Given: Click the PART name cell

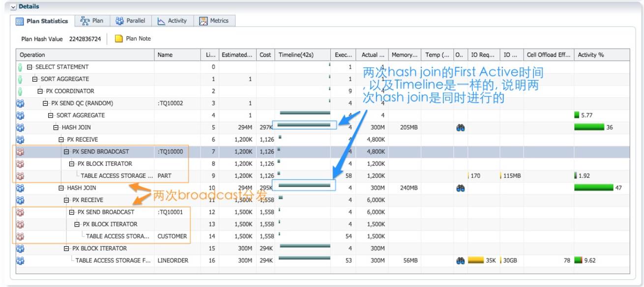Looking at the screenshot, I should point(164,176).
